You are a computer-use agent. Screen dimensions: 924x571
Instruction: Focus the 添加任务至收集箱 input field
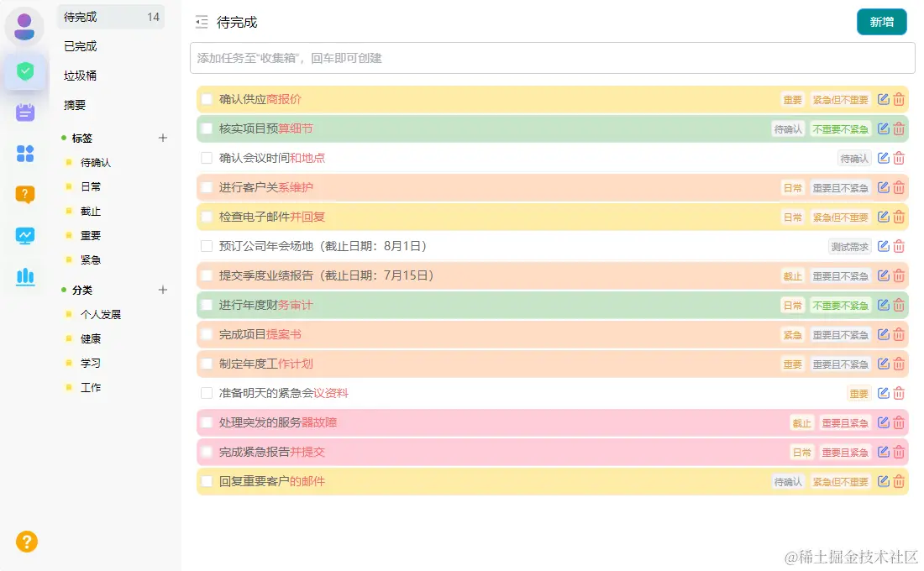tap(552, 58)
